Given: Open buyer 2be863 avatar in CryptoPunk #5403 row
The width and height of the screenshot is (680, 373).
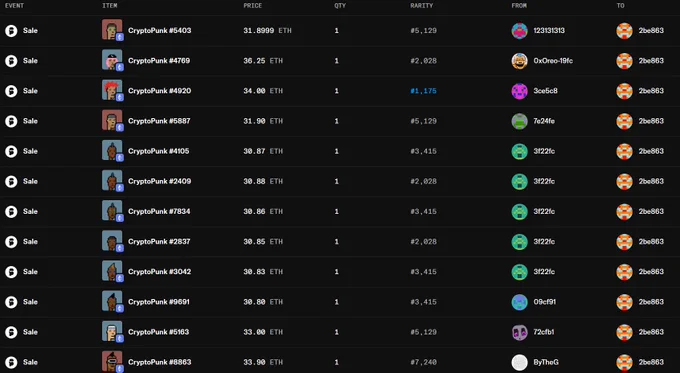Looking at the screenshot, I should click(x=624, y=31).
